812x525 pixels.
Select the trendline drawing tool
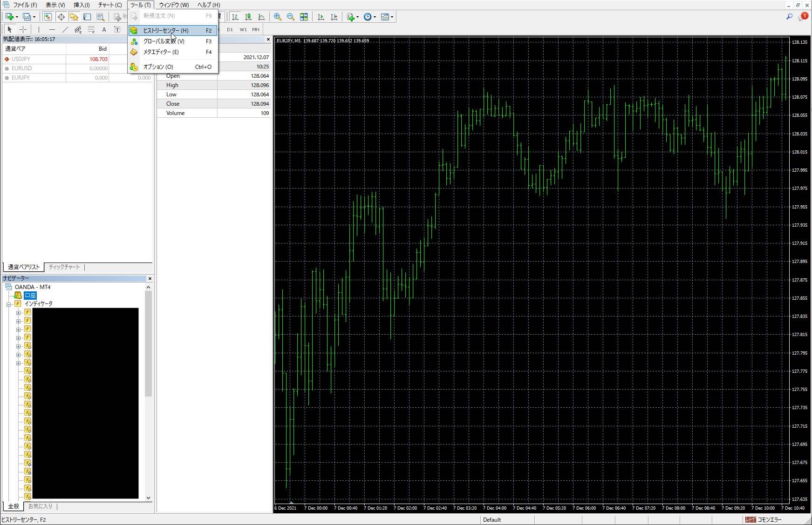(65, 29)
